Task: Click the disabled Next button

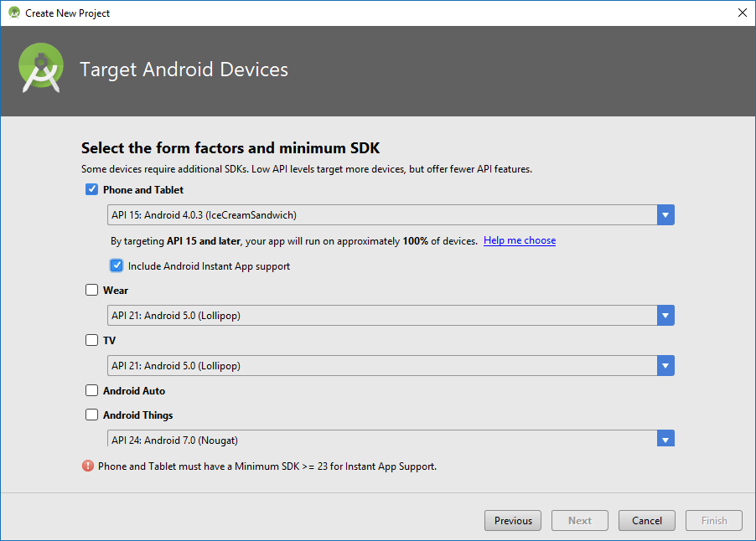Action: [x=580, y=520]
